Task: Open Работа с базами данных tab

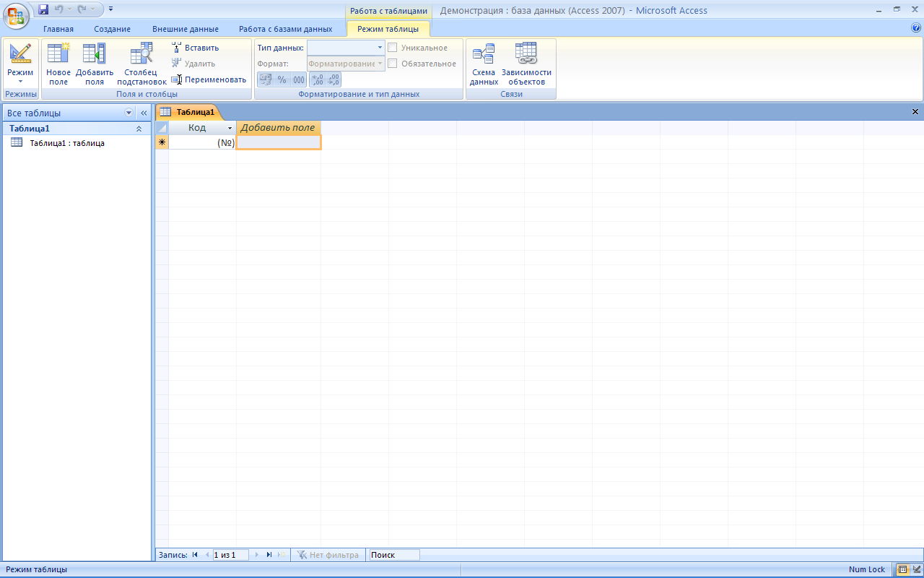Action: (x=286, y=29)
